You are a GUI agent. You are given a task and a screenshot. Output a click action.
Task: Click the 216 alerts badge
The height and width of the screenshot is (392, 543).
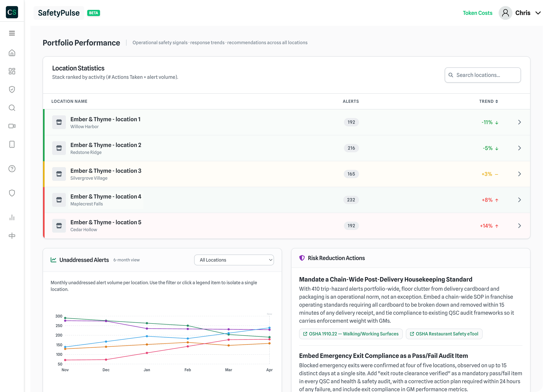[351, 148]
